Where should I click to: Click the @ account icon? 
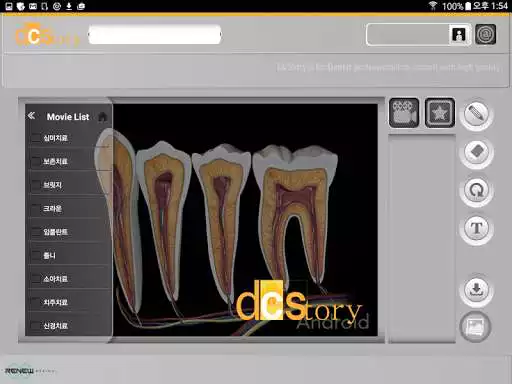click(x=486, y=34)
